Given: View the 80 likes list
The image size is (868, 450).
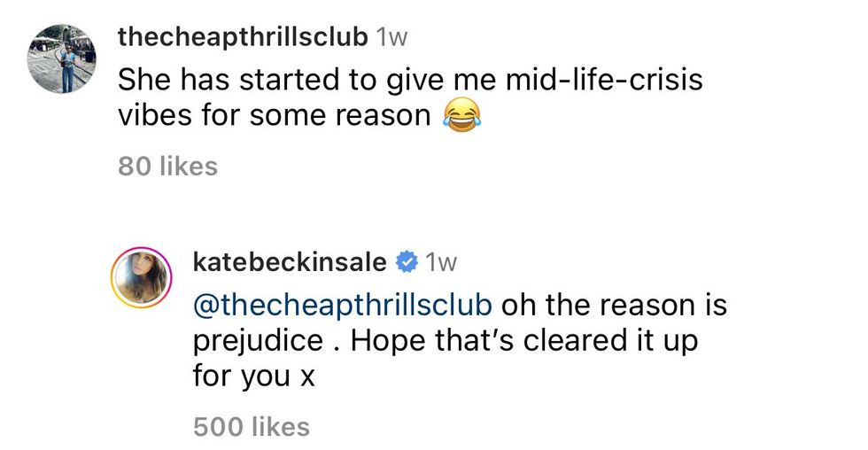Looking at the screenshot, I should click(x=167, y=166).
